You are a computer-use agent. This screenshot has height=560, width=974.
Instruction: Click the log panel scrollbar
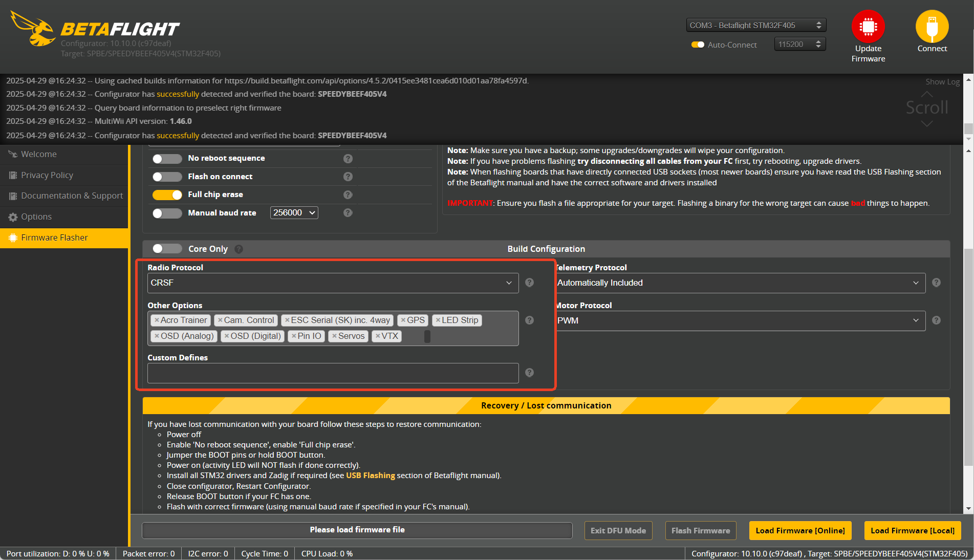coord(968,129)
